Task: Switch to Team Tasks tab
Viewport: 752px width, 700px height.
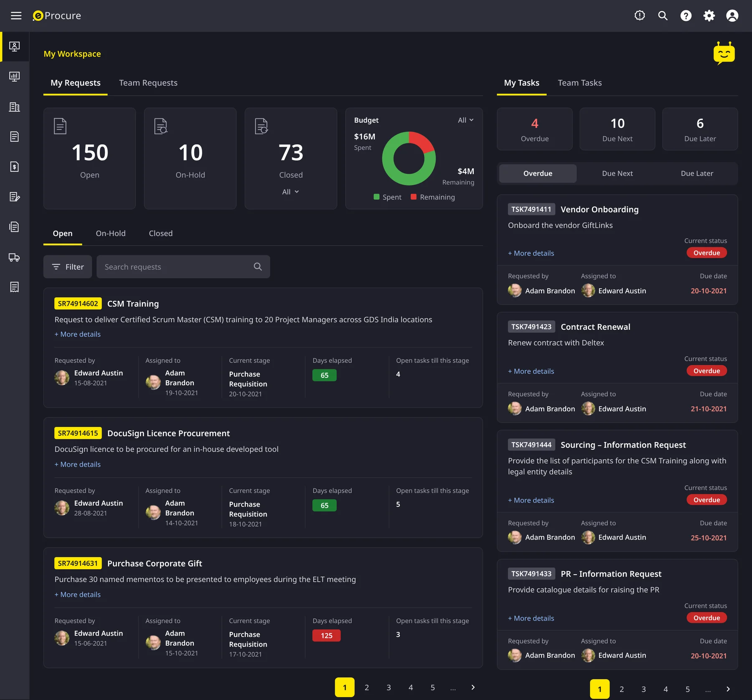Action: click(x=580, y=83)
